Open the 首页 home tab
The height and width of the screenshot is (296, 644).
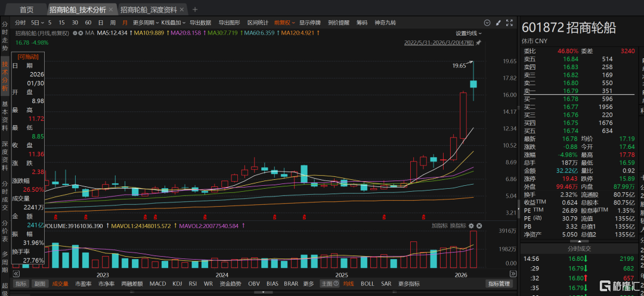(x=27, y=10)
